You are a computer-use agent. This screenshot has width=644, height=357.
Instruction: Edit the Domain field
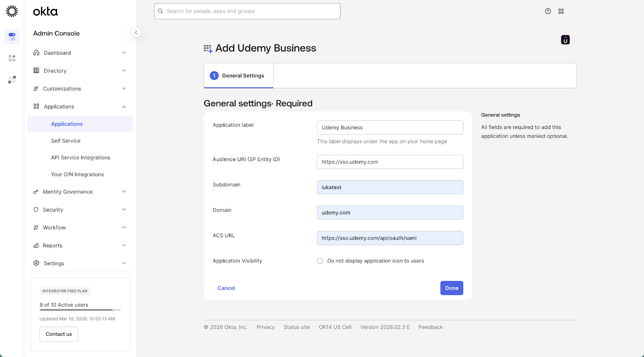point(390,213)
